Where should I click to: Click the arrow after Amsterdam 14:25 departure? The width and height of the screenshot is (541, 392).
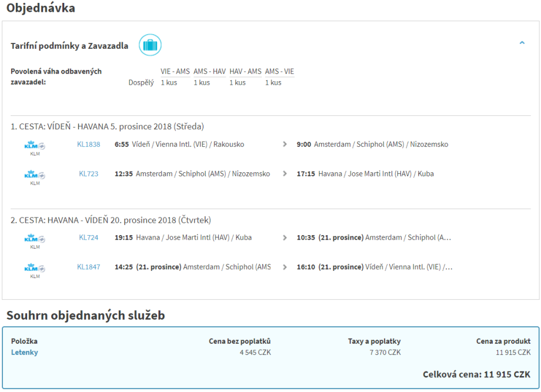click(285, 267)
